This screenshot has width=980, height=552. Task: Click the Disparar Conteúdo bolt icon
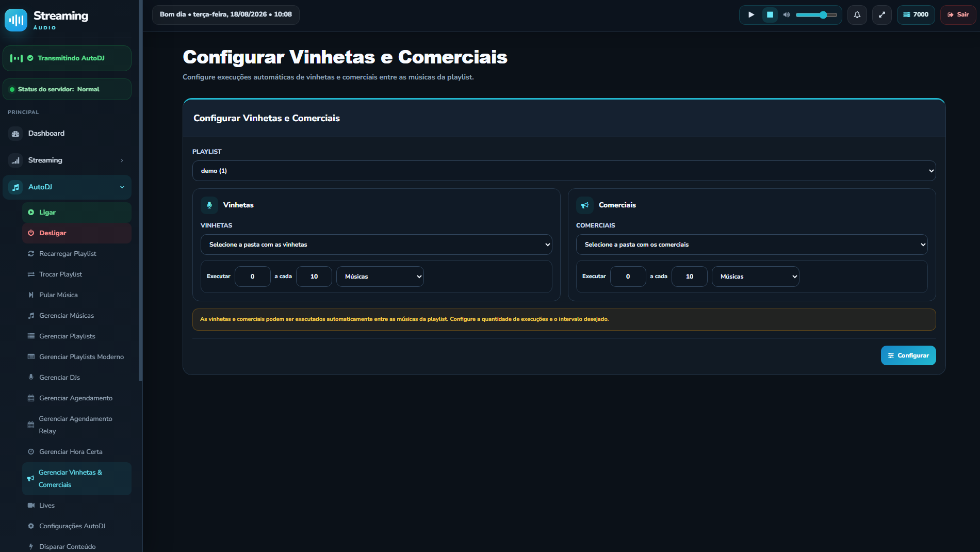(31, 547)
